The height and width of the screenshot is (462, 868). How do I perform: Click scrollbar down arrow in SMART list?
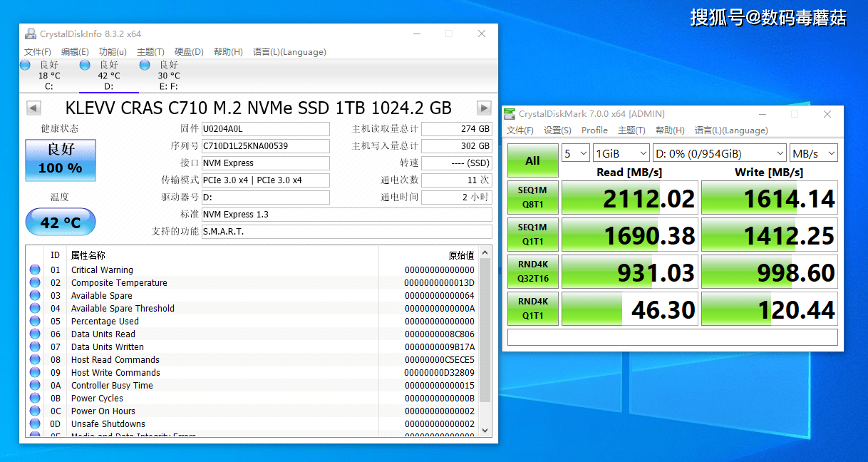[x=485, y=430]
